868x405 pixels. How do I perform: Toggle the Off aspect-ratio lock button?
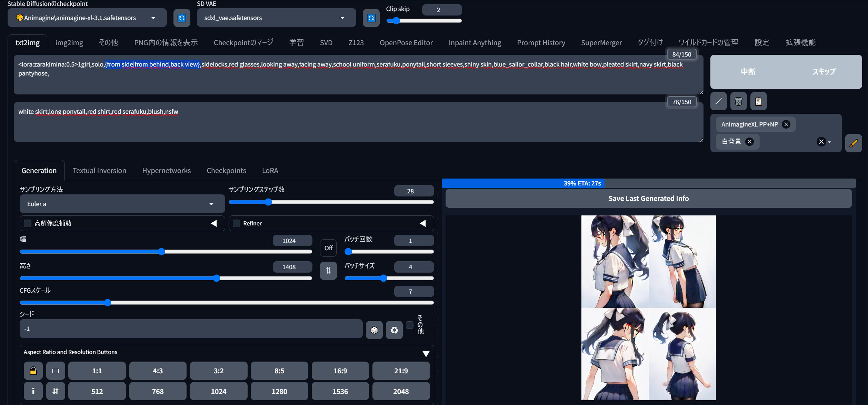pyautogui.click(x=328, y=248)
